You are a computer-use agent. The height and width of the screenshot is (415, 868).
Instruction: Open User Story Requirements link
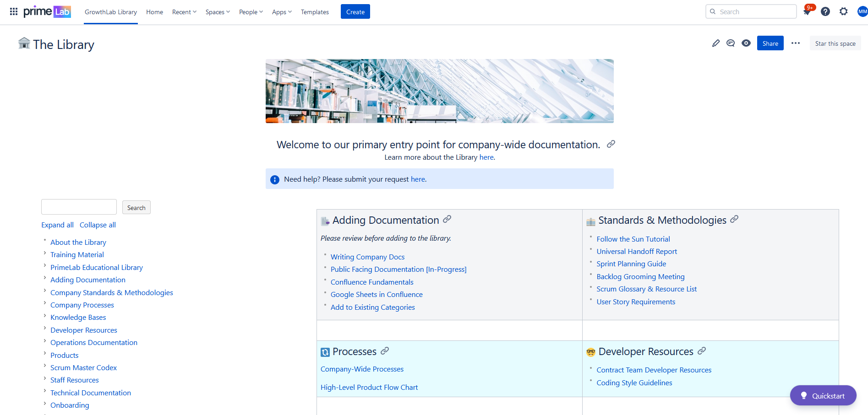pos(636,302)
